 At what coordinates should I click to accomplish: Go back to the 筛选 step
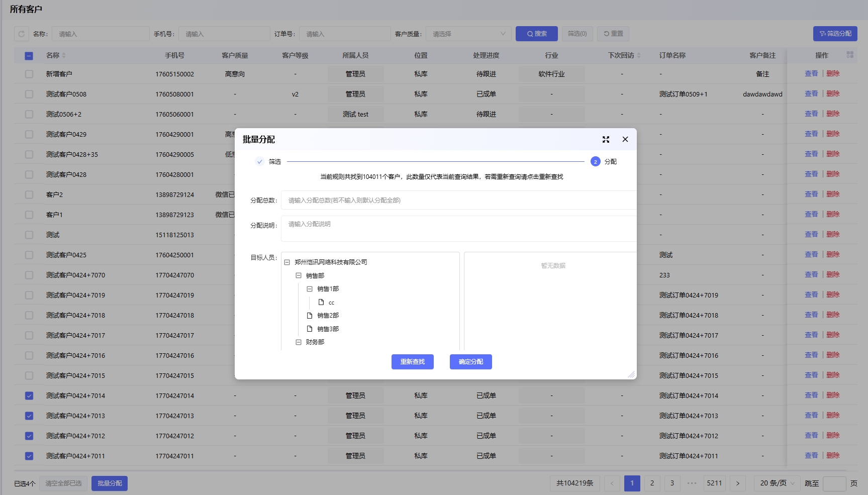pos(268,162)
